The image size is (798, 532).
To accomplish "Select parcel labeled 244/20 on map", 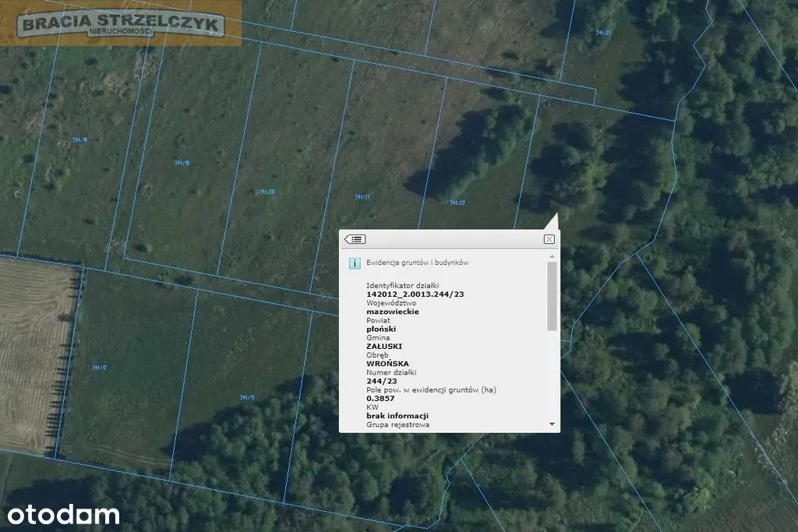I will 267,192.
